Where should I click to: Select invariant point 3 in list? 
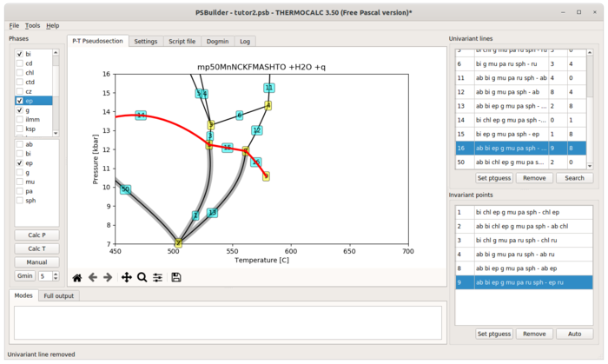[x=524, y=241]
